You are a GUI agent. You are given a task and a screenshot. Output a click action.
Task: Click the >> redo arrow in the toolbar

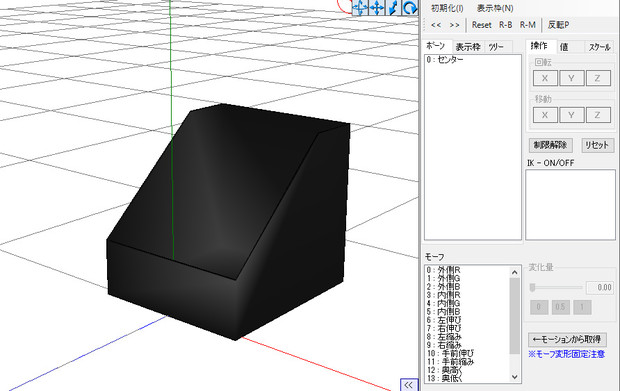coord(455,25)
